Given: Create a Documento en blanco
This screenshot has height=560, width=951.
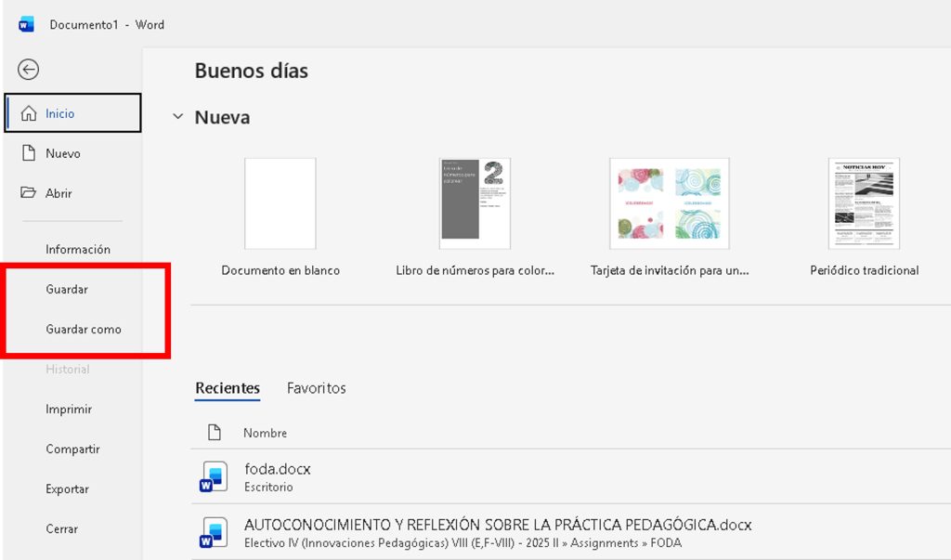Looking at the screenshot, I should 280,204.
